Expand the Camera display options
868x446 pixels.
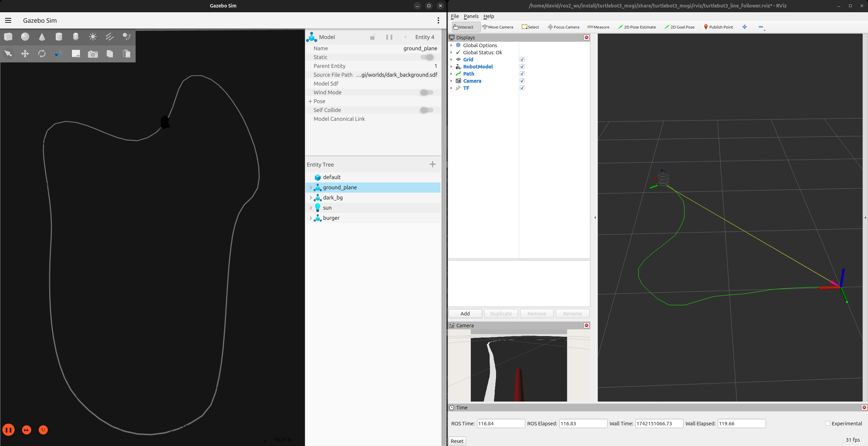451,81
